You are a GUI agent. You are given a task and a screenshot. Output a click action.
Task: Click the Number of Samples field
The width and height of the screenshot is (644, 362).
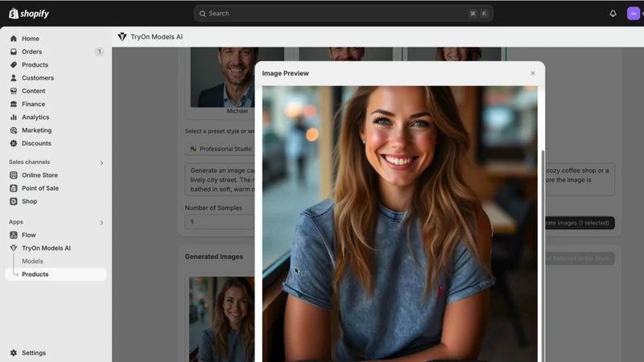[x=220, y=222]
